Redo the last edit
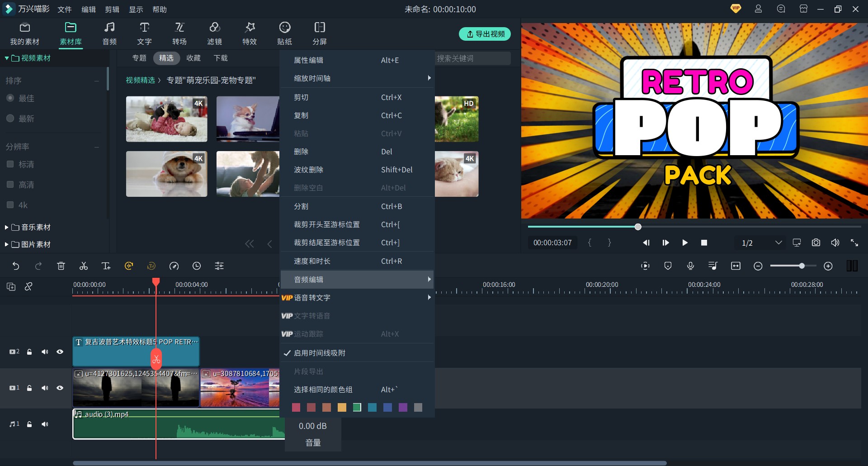 (38, 266)
